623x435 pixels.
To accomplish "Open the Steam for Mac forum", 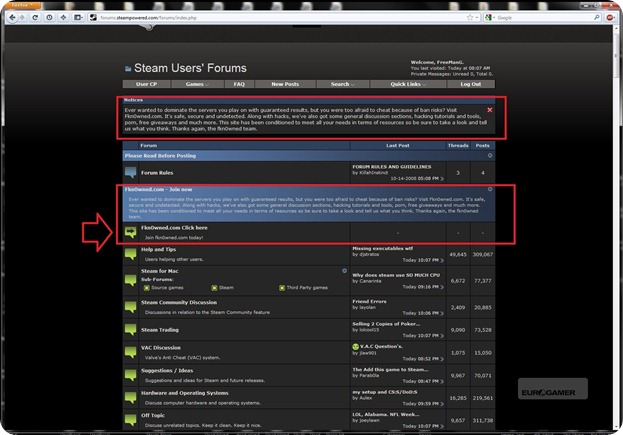I will coord(160,271).
